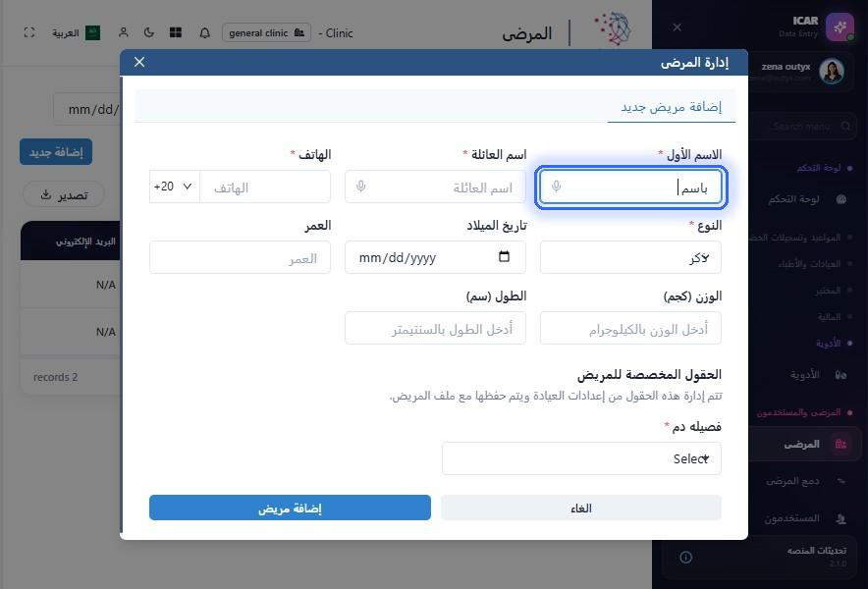Viewport: 868px width, 589px height.
Task: Click the weight in kilograms field
Action: pyautogui.click(x=630, y=328)
